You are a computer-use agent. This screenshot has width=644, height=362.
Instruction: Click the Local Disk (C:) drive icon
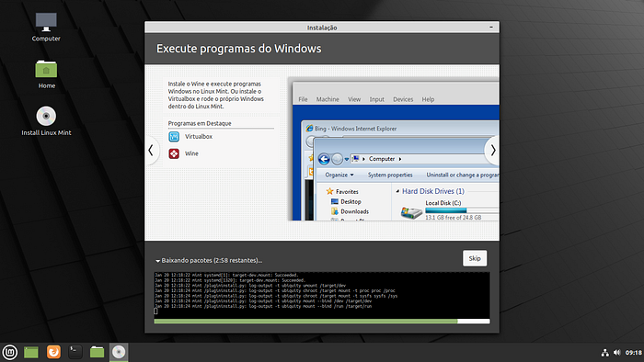(x=411, y=212)
